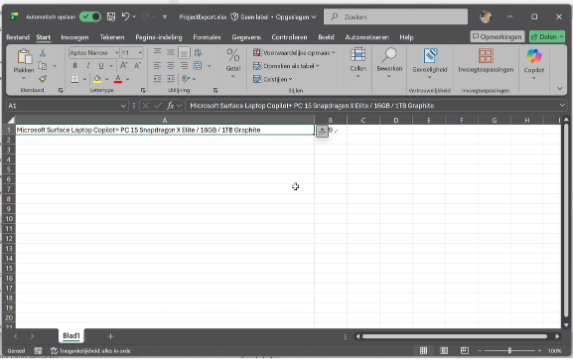This screenshot has width=573, height=360.
Task: Click the Gevoeligheid sensitivity button
Action: pos(430,63)
